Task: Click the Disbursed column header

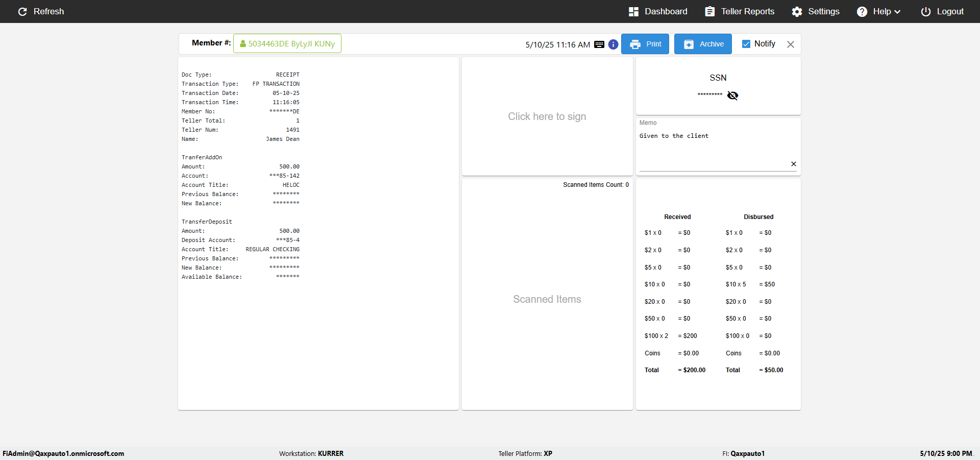Action: tap(758, 217)
